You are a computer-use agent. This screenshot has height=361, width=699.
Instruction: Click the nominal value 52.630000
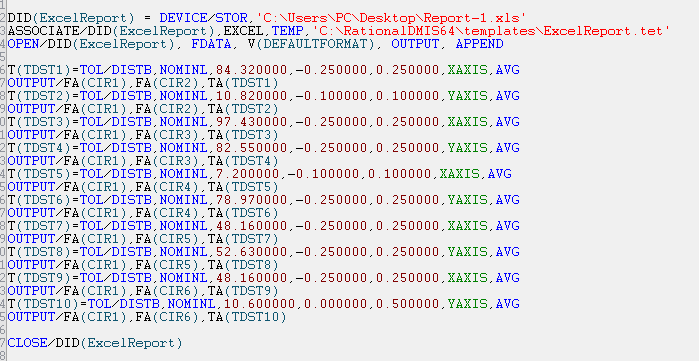[x=251, y=252]
